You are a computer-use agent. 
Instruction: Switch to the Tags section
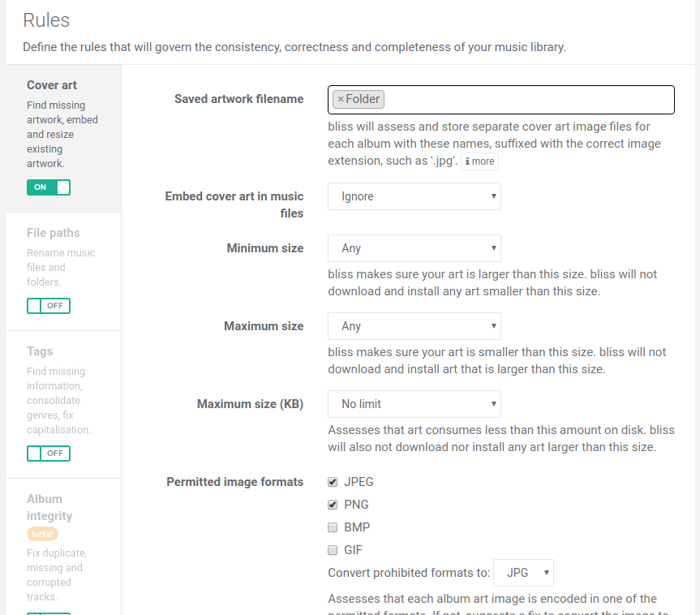tap(40, 351)
